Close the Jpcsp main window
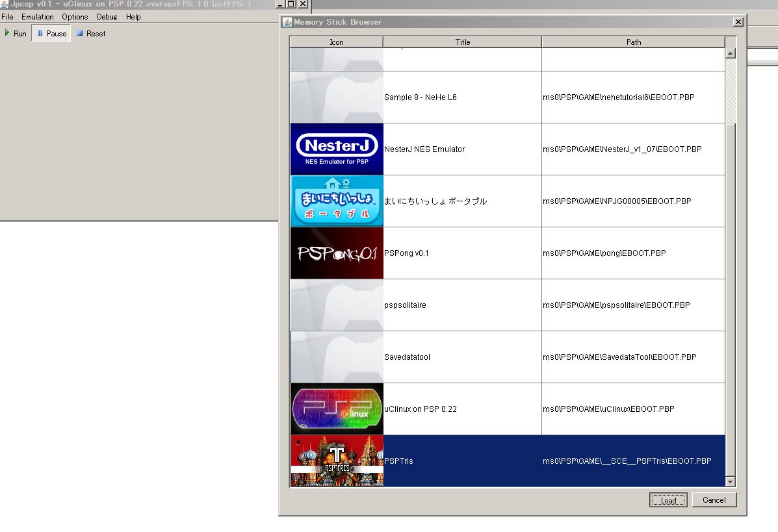Viewport: 778px width, 532px height. (x=303, y=4)
